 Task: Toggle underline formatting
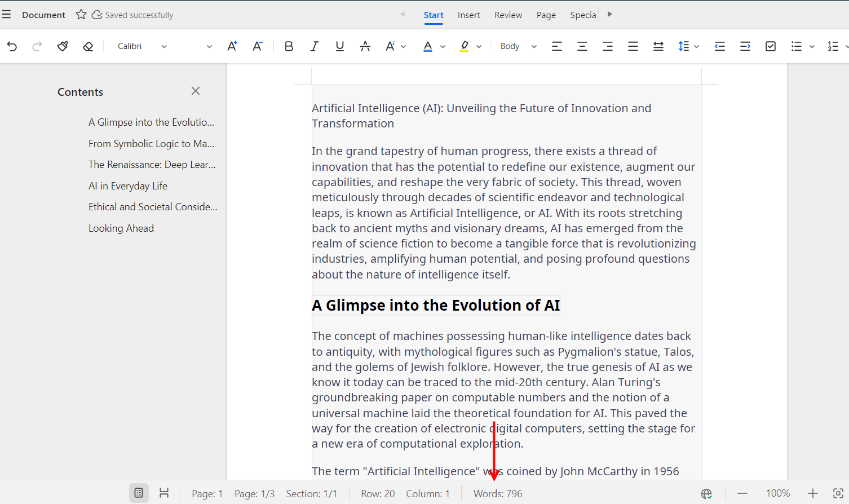tap(339, 46)
